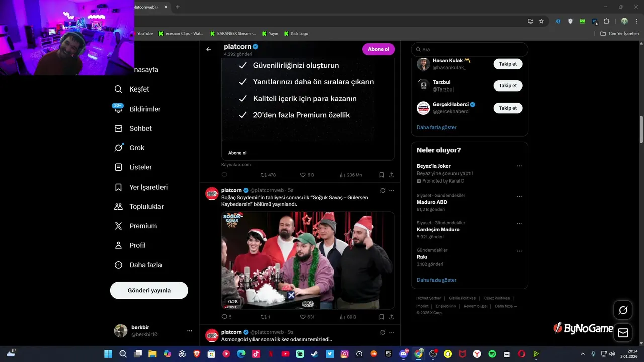644x362 pixels.
Task: Play the Soğuk Savaş video thumbnail
Action: click(x=308, y=260)
